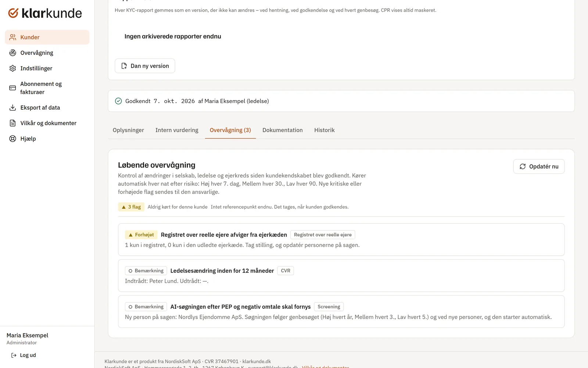Click the Ingen arkiverede rapporter endnu text

(173, 36)
